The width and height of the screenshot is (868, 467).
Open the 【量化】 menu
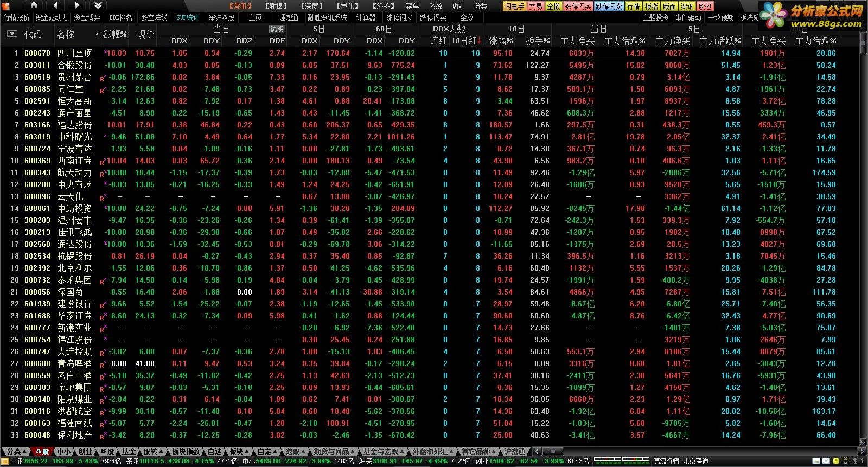tap(347, 6)
